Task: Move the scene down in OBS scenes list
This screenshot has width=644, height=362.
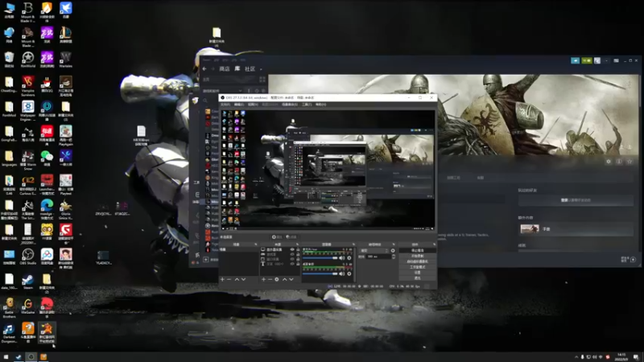Action: pos(244,279)
